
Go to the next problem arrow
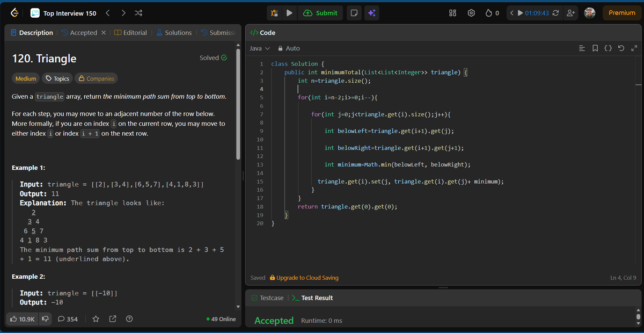click(123, 13)
